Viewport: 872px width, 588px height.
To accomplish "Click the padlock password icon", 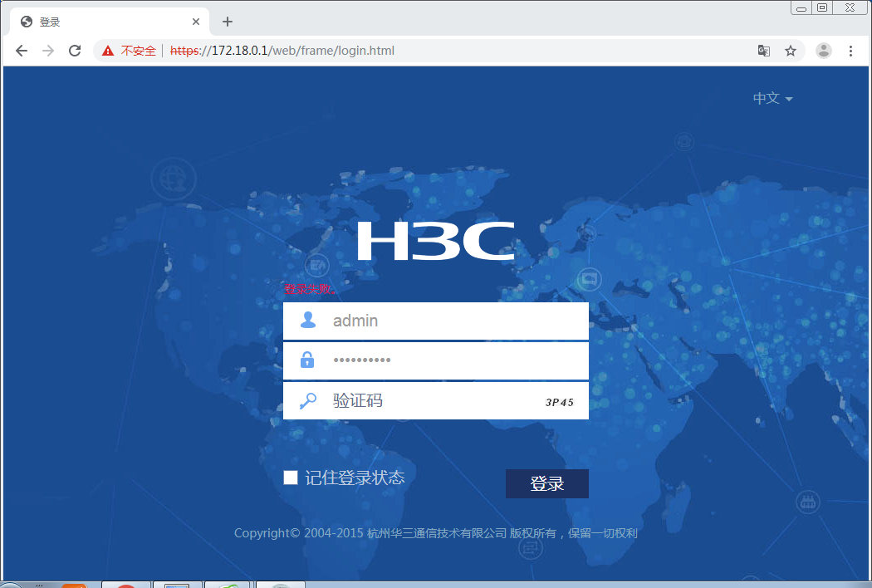I will point(307,360).
